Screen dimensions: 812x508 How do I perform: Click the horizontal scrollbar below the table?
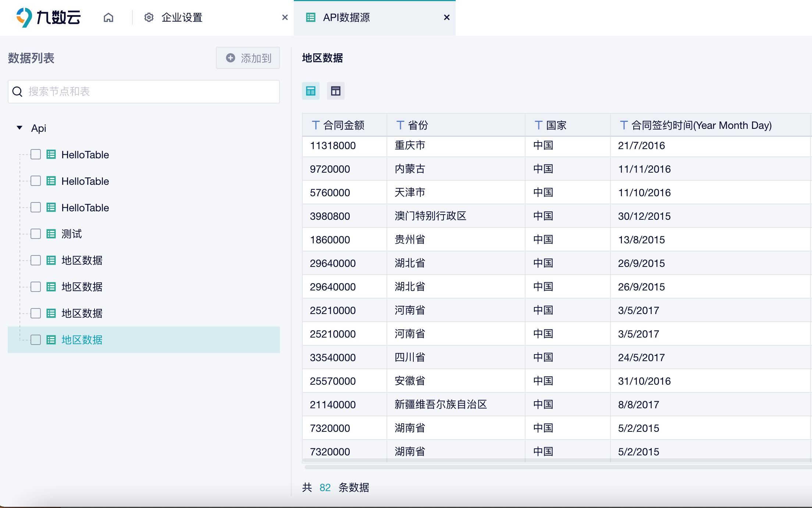tap(558, 467)
